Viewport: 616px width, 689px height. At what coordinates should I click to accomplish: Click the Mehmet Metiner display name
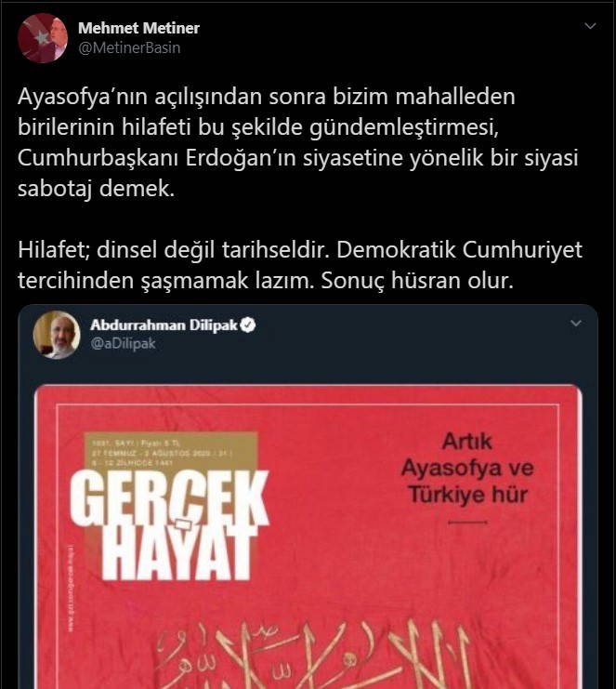138,28
